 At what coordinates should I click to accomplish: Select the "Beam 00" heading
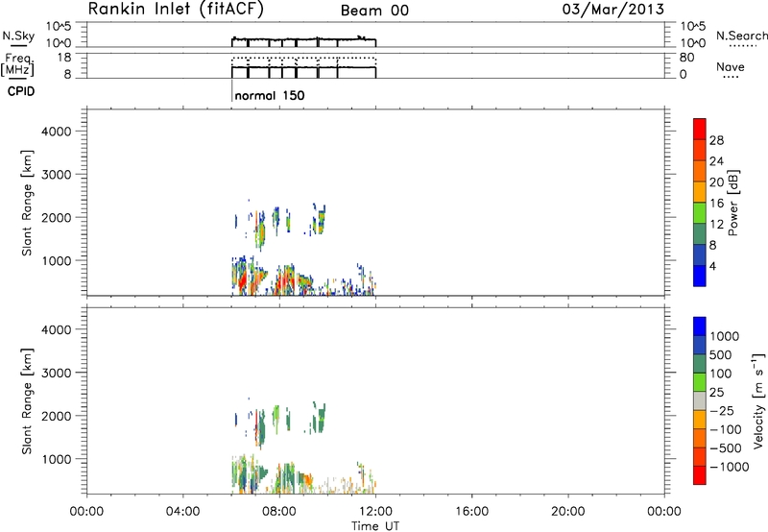[374, 11]
